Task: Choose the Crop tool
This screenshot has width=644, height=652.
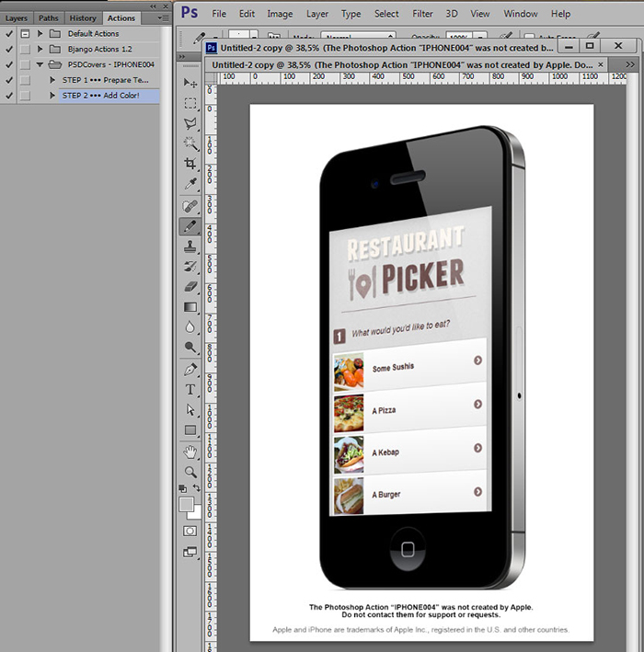Action: 190,164
